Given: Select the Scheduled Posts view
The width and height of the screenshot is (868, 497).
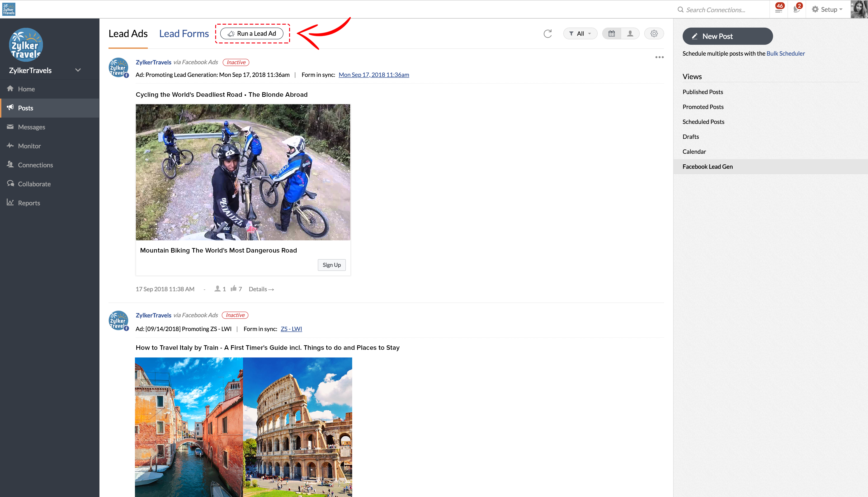Looking at the screenshot, I should (x=703, y=121).
